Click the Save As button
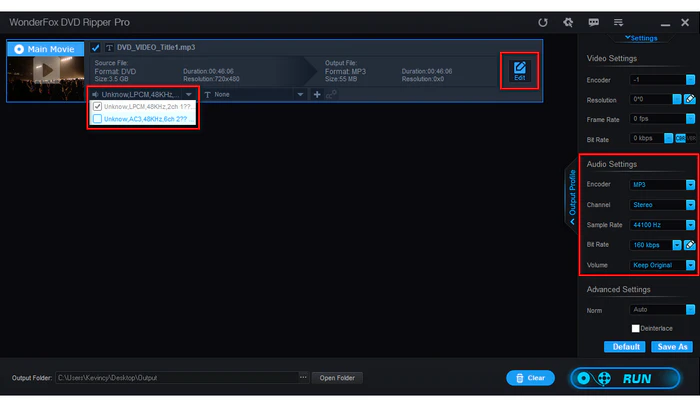This screenshot has width=700, height=407. coord(672,347)
